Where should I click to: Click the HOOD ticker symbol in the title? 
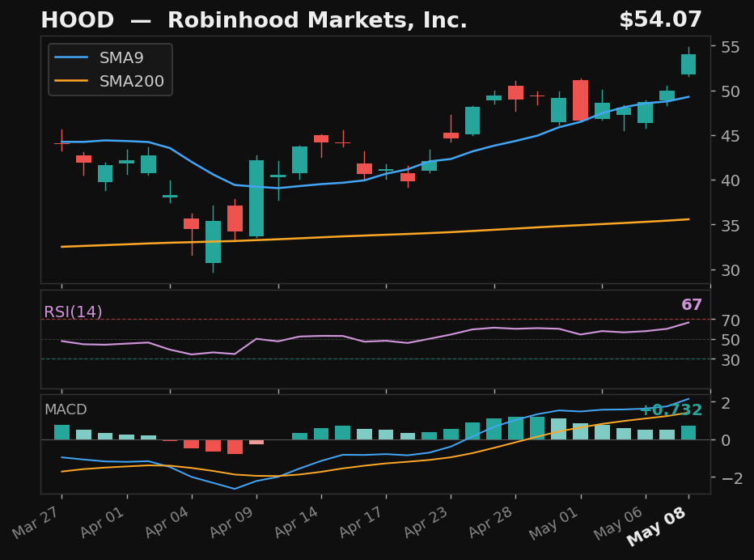pos(78,20)
